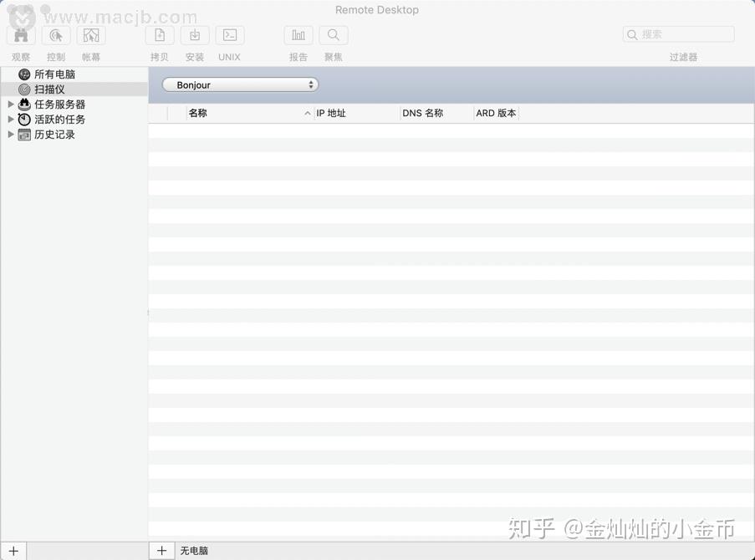This screenshot has width=755, height=560.
Task: Open the Reports (报告) chart icon
Action: pyautogui.click(x=298, y=35)
